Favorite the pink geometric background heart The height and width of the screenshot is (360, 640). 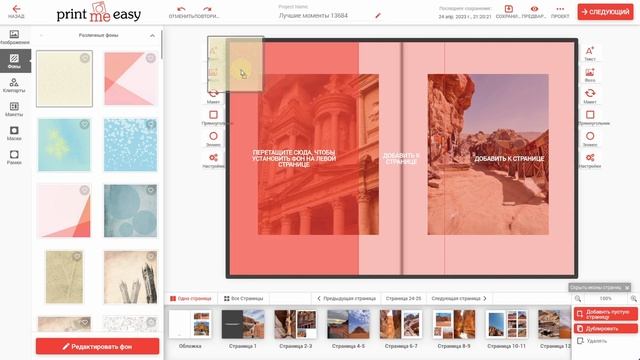coord(151,58)
